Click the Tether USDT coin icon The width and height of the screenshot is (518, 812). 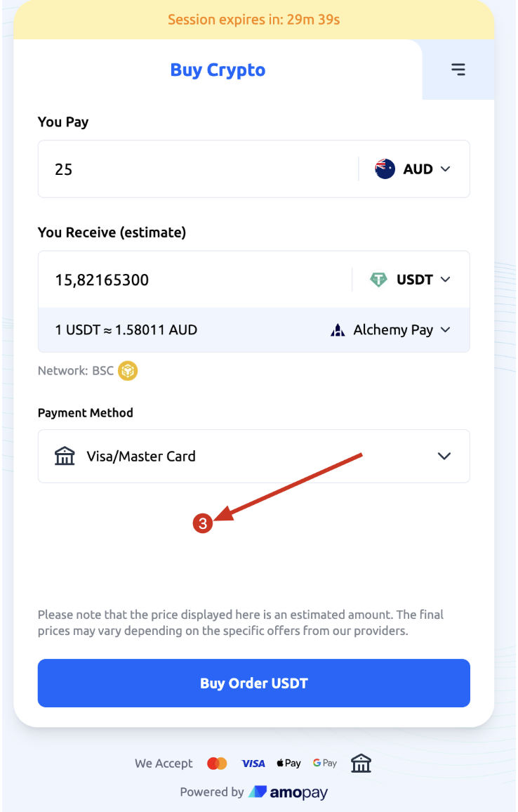pyautogui.click(x=378, y=279)
